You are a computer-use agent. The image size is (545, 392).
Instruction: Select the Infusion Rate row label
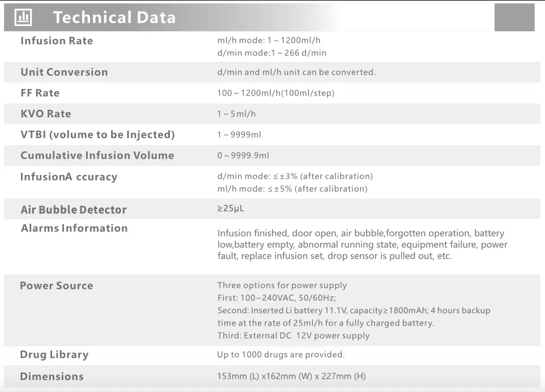click(57, 41)
